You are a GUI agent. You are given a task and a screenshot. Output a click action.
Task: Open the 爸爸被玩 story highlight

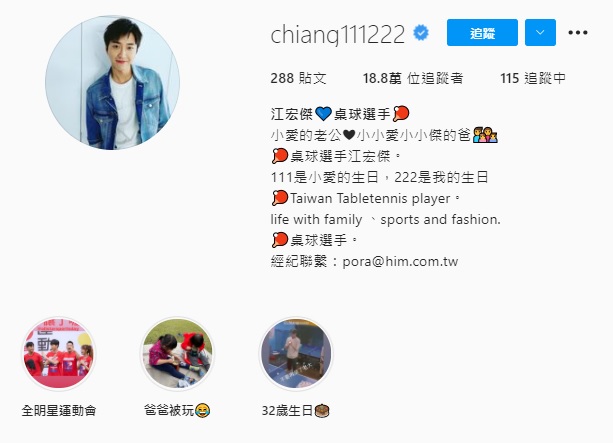(x=178, y=353)
